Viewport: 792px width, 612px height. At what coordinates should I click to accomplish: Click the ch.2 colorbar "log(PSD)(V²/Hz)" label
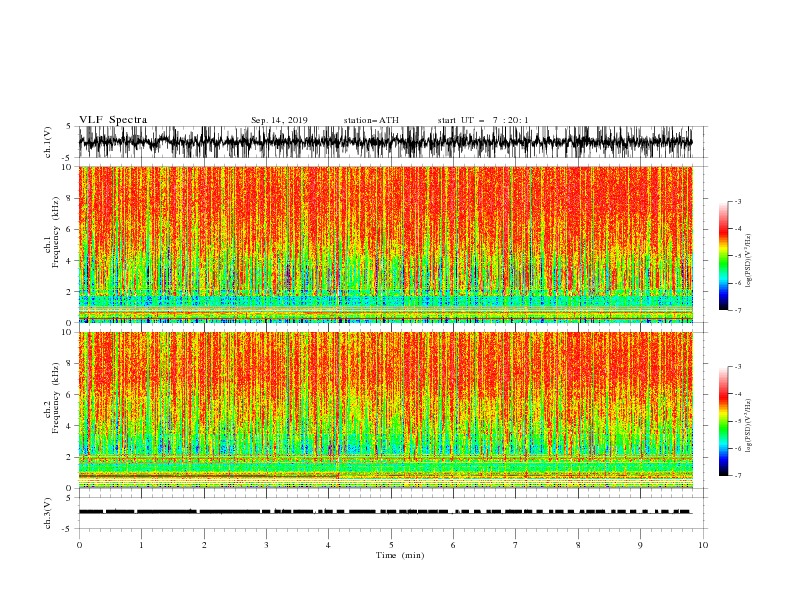click(748, 426)
